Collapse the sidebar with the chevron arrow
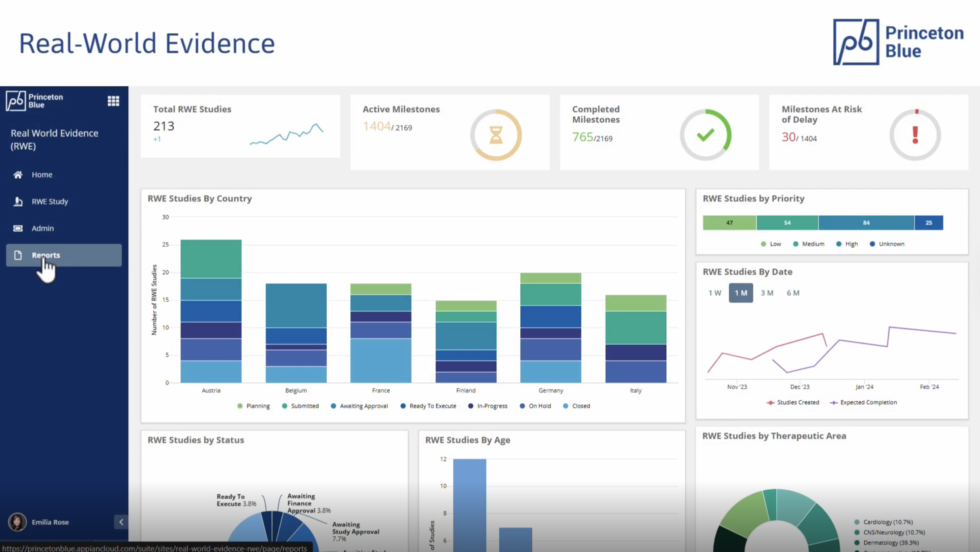This screenshot has width=980, height=552. 121,522
